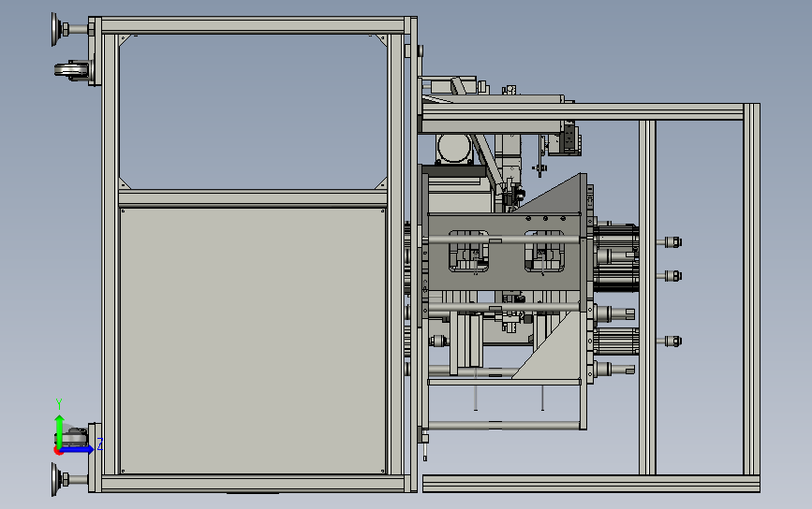Click the green Y axis arrow of triad
Screen dimensions: 812x509
[x=59, y=430]
